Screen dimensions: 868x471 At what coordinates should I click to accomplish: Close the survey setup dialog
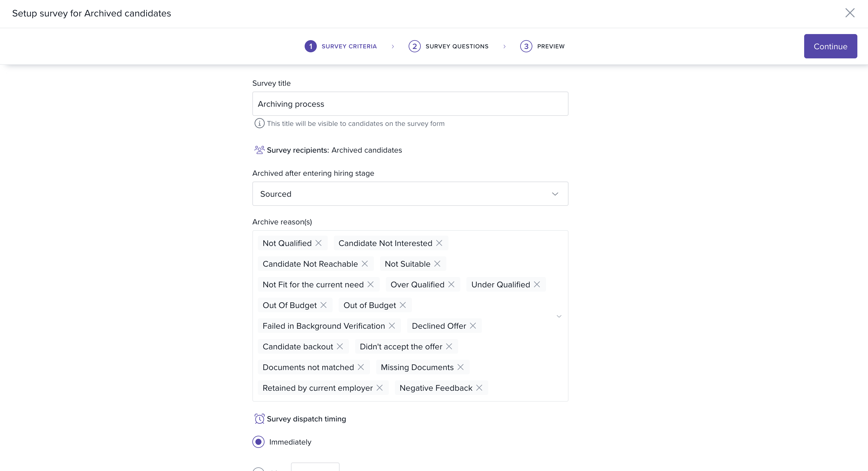pos(850,13)
